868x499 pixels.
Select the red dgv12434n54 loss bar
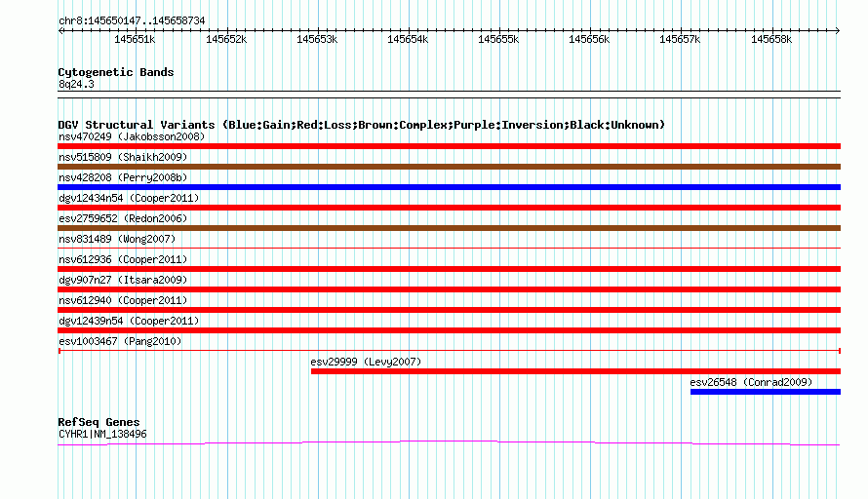tap(449, 208)
